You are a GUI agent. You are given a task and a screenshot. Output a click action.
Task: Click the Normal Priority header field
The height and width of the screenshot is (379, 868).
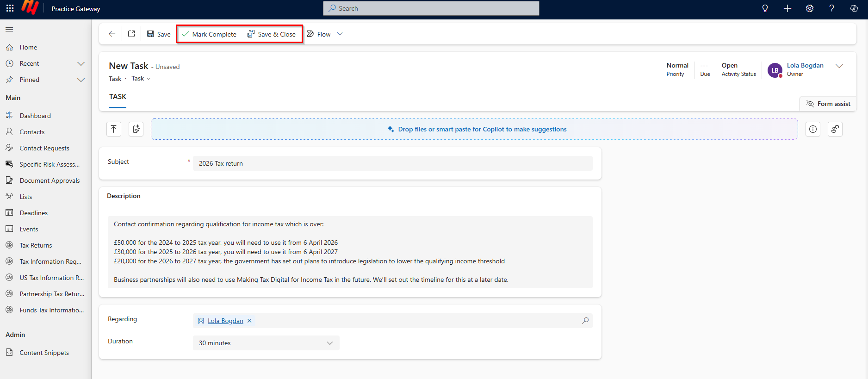click(x=677, y=69)
